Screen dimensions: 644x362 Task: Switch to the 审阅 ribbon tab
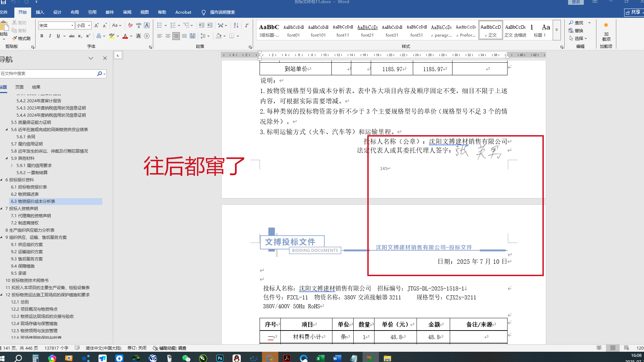point(127,12)
